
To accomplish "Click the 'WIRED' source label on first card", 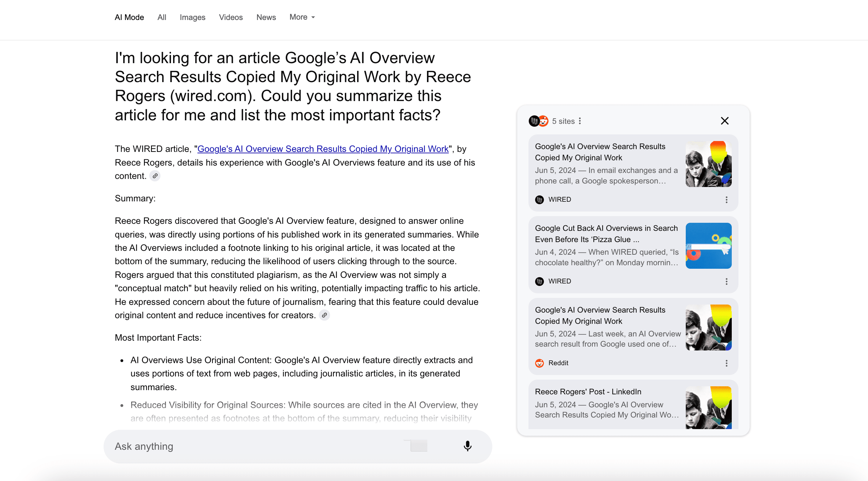I will coord(560,199).
